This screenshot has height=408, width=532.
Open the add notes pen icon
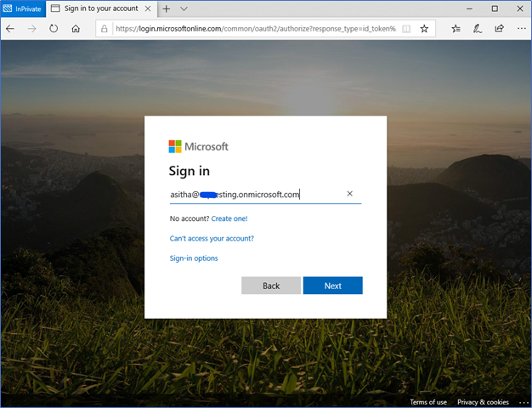pos(478,29)
